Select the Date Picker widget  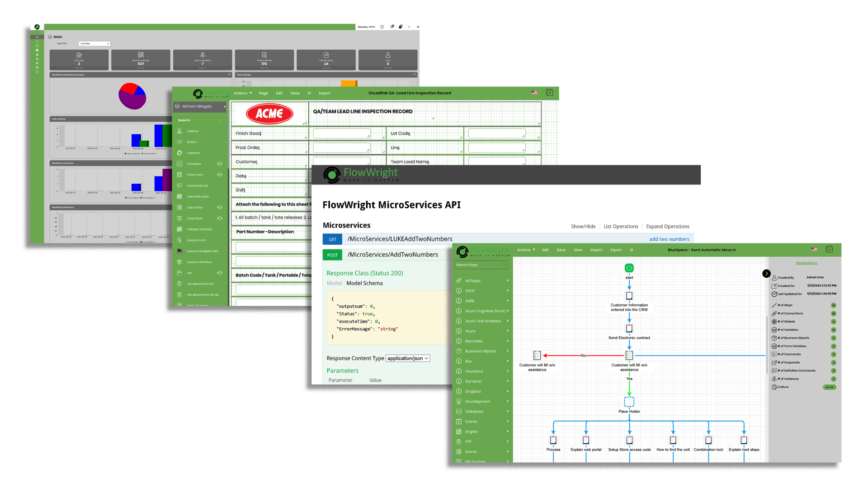tap(194, 207)
